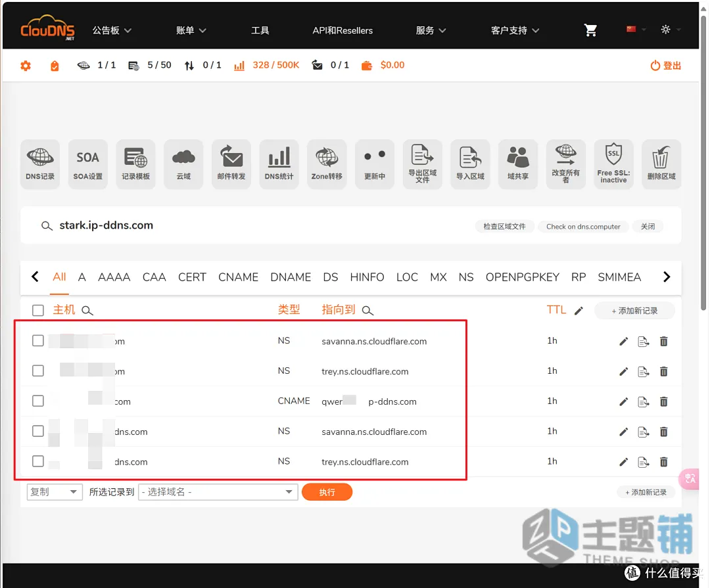Click 检查区域文件 check zone file button
This screenshot has height=588, width=710.
504,226
